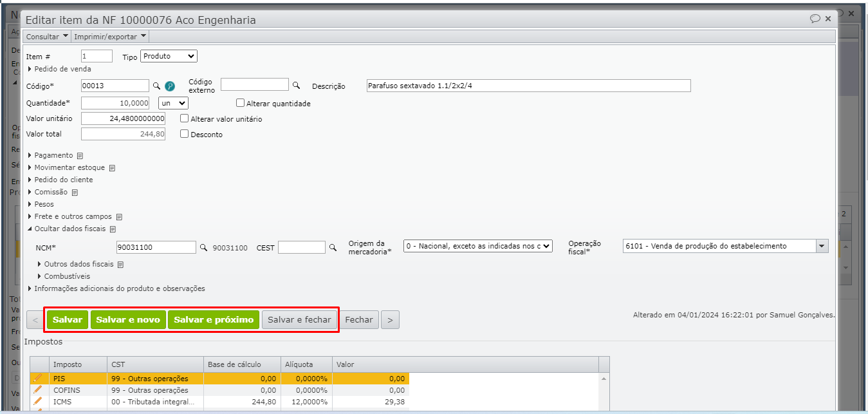Sort by Imposto column header

(77, 364)
